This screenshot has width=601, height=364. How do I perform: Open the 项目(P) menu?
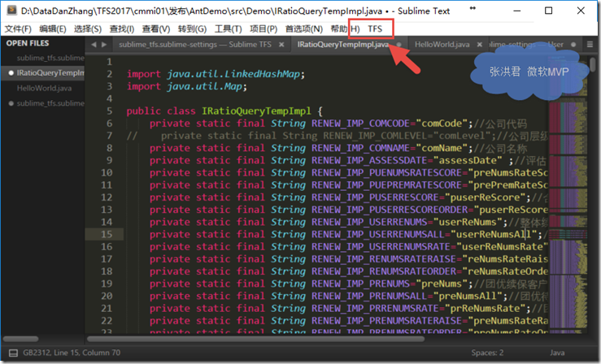[263, 29]
